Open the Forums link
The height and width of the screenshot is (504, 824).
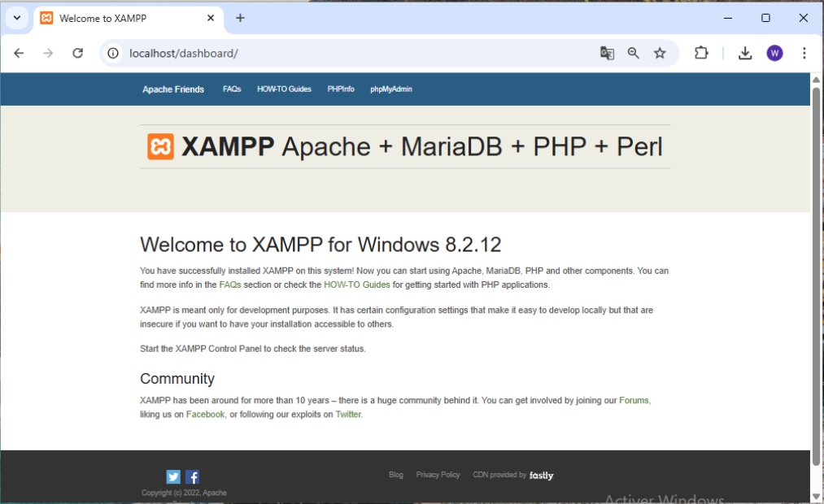[634, 400]
